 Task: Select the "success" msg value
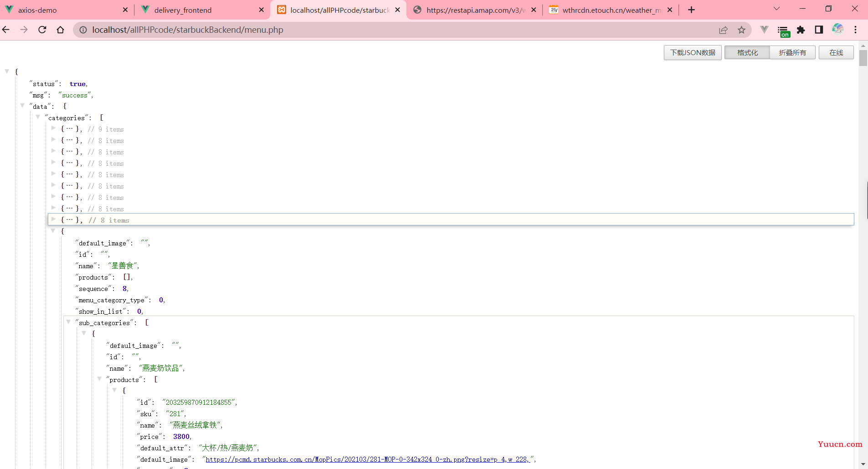[75, 95]
